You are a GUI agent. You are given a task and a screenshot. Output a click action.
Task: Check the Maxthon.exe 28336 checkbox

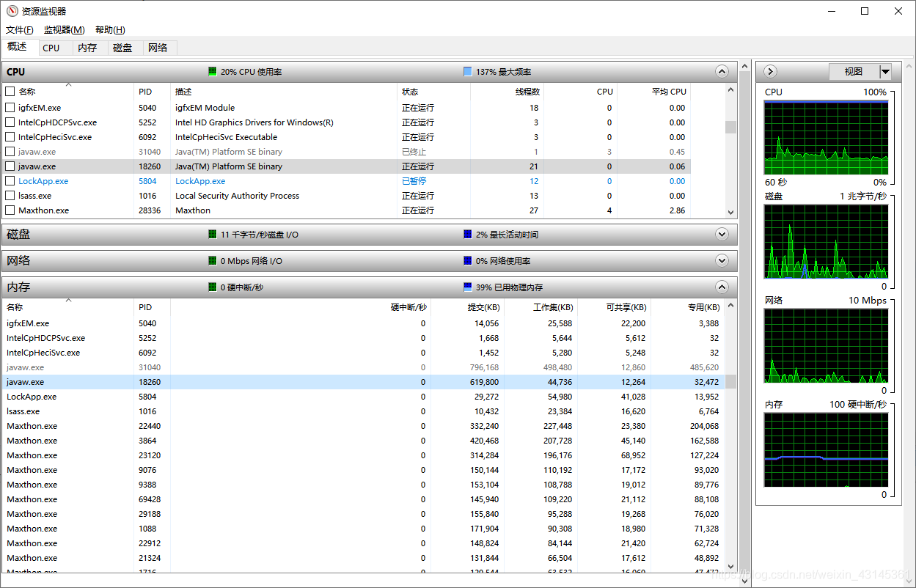click(10, 210)
